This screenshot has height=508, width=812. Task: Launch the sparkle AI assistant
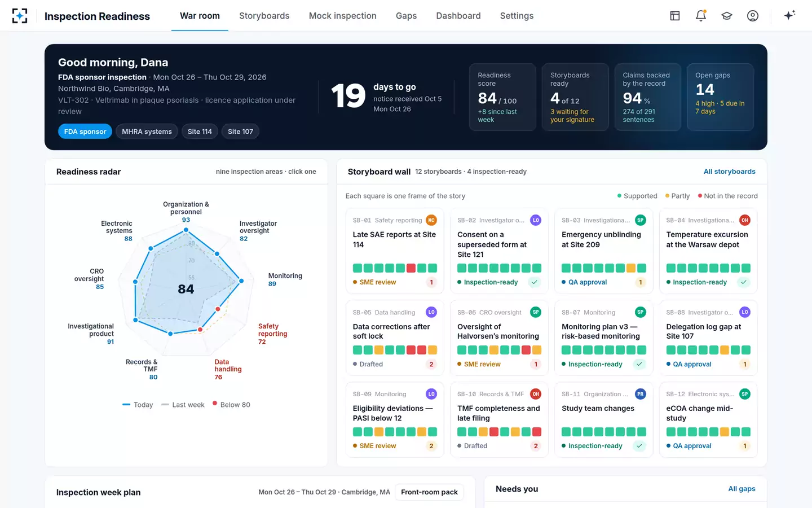coord(789,15)
